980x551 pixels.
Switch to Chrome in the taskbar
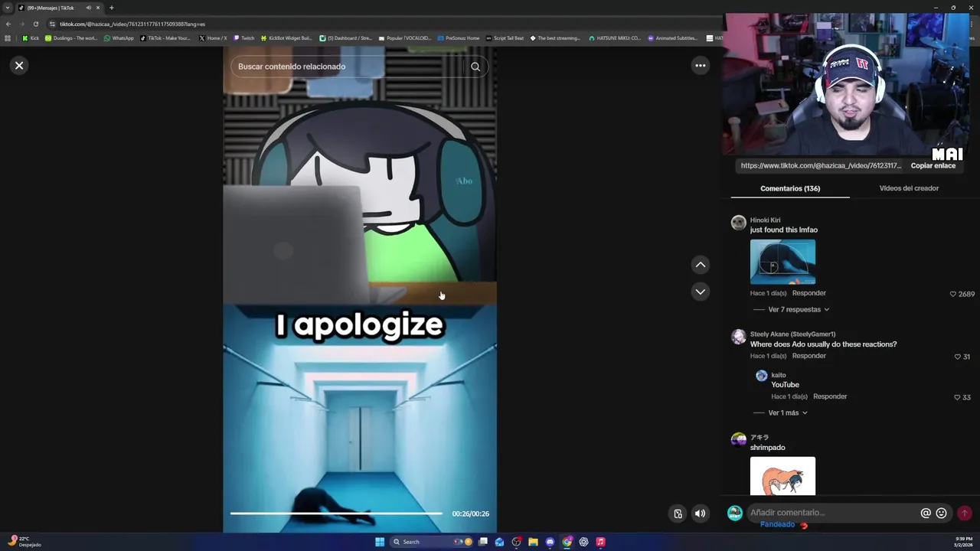point(567,542)
